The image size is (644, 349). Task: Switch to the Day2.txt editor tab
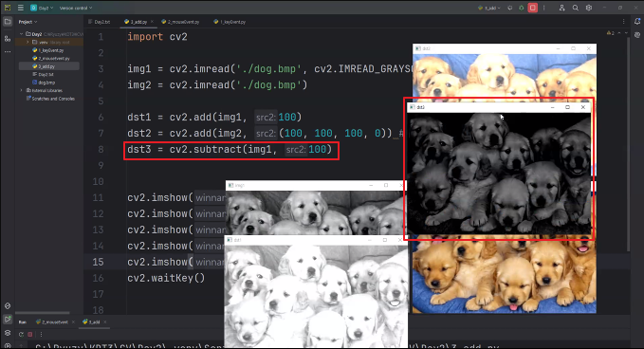point(100,22)
